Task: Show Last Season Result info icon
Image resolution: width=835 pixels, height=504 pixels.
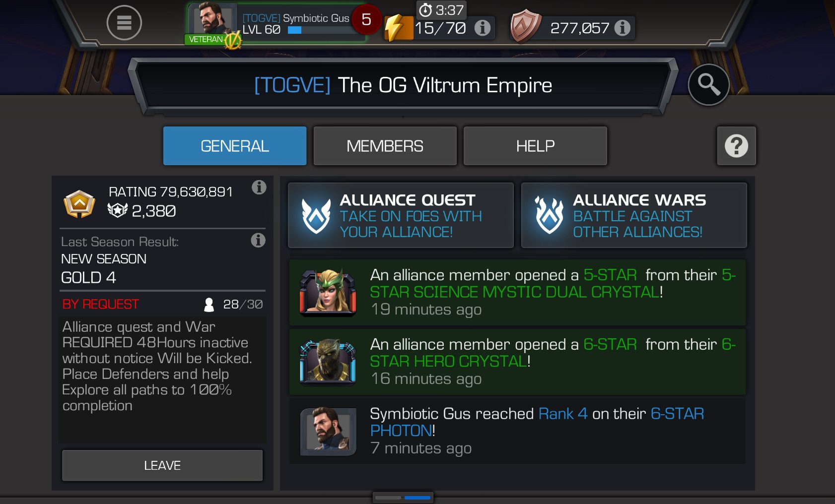Action: coord(258,240)
